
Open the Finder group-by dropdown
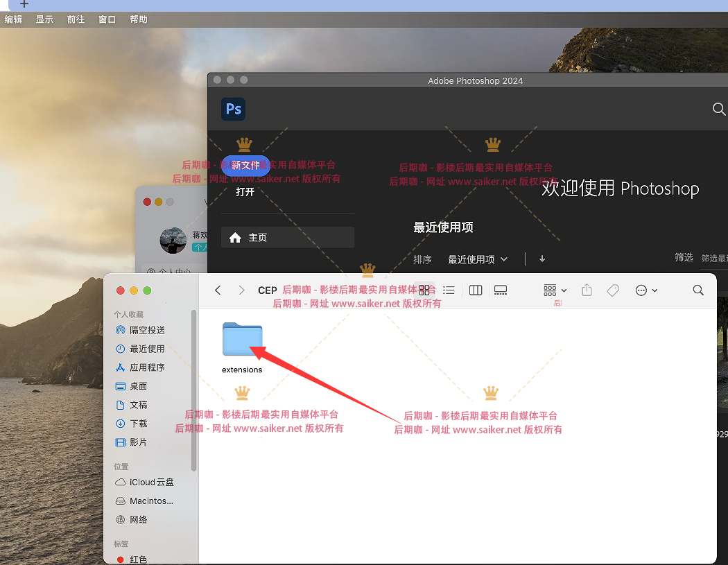(555, 290)
